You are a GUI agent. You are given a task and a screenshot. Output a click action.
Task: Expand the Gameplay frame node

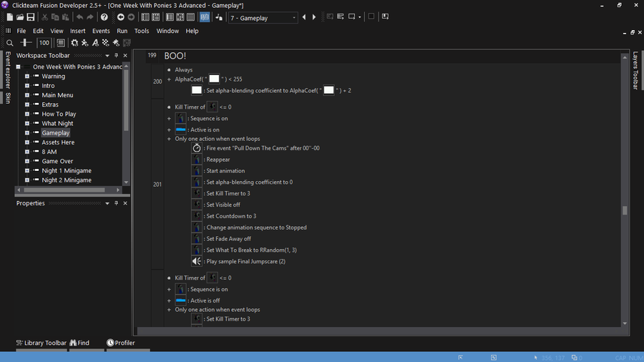[27, 133]
